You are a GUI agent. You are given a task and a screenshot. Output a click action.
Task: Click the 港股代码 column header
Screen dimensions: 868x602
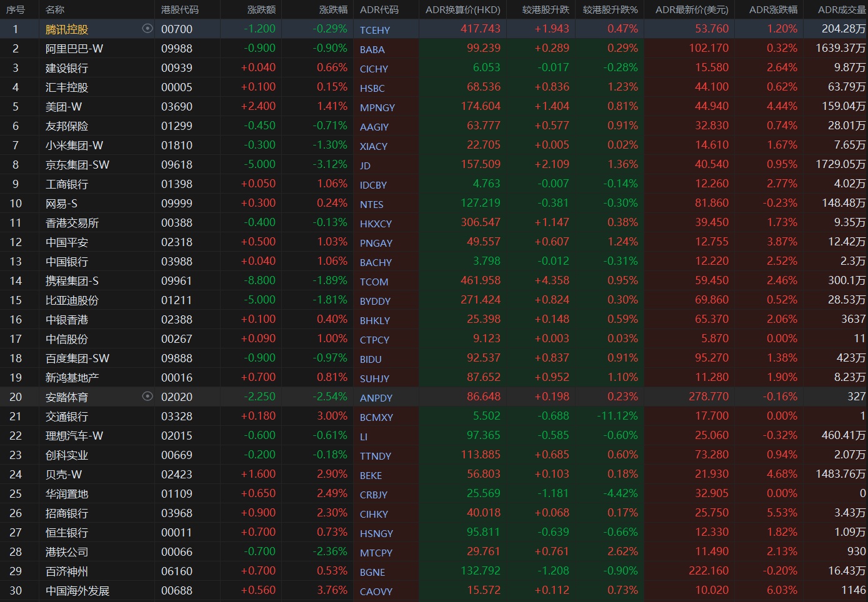pos(179,9)
